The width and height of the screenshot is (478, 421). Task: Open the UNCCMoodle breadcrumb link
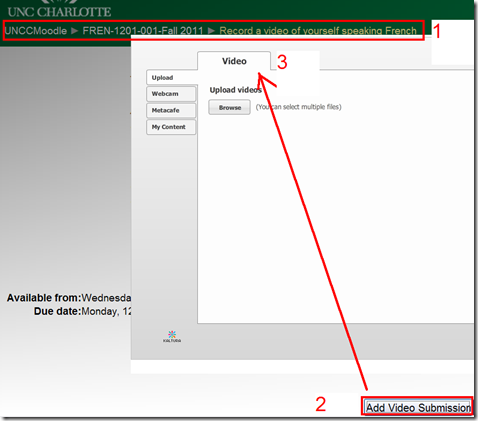coord(36,31)
